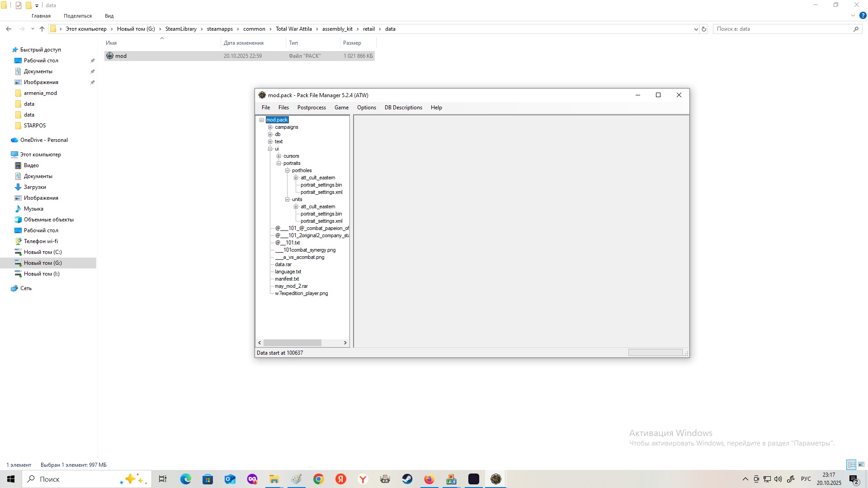Viewport: 868px width, 488px height.
Task: Open the DB Descriptions menu
Action: pos(403,108)
